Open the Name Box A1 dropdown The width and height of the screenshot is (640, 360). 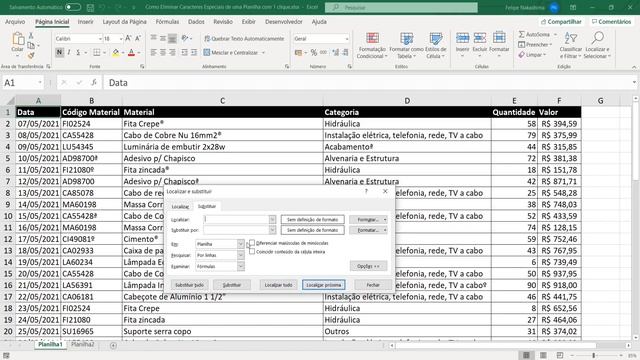point(40,82)
